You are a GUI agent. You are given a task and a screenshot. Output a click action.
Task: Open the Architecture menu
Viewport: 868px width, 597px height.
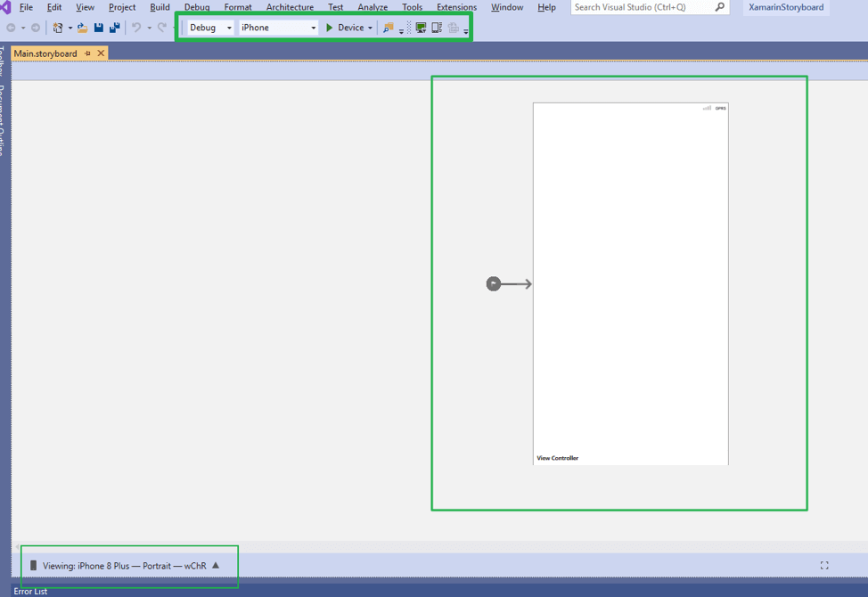289,7
